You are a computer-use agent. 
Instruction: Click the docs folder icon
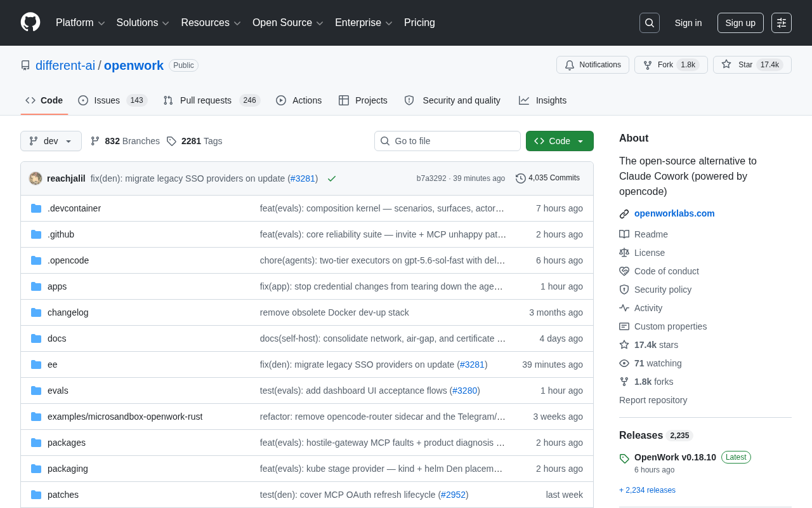pos(36,338)
